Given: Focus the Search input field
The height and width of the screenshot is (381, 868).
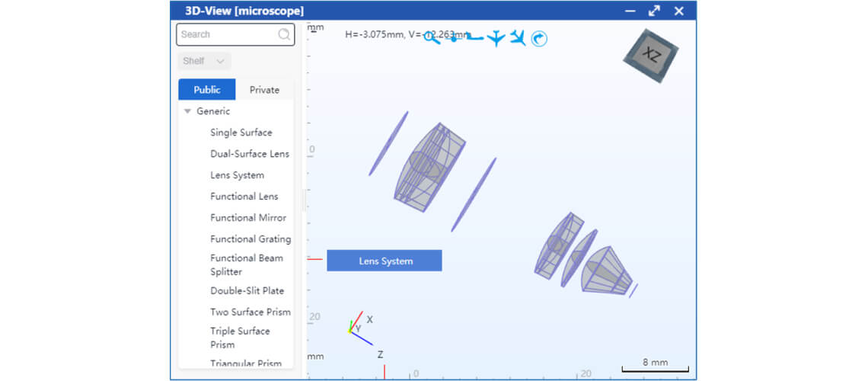Looking at the screenshot, I should (227, 34).
